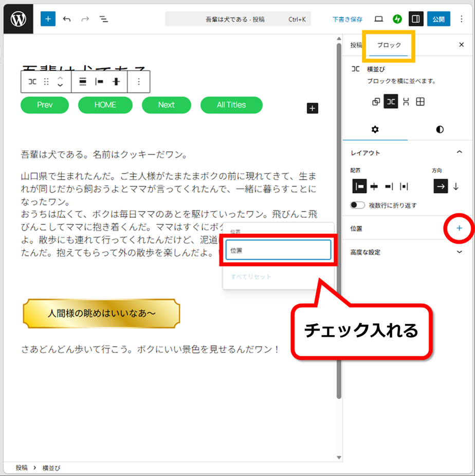Expand the 高度な設定 section
475x476 pixels.
(460, 252)
